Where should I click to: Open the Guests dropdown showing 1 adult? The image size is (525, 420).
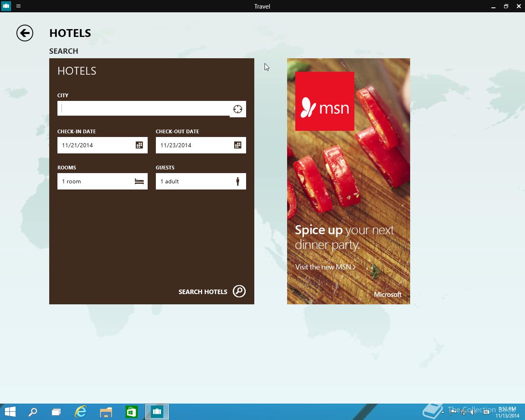pos(201,181)
